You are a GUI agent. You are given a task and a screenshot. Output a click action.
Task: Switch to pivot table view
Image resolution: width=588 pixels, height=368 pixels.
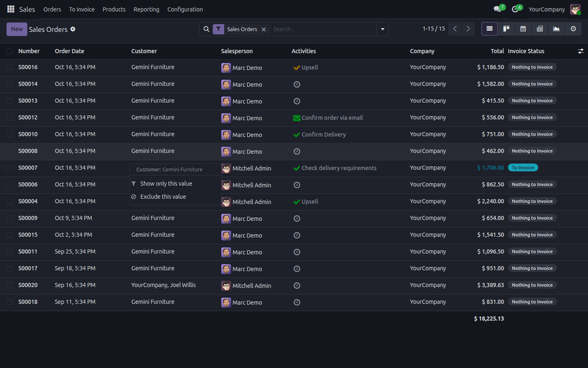pyautogui.click(x=540, y=29)
